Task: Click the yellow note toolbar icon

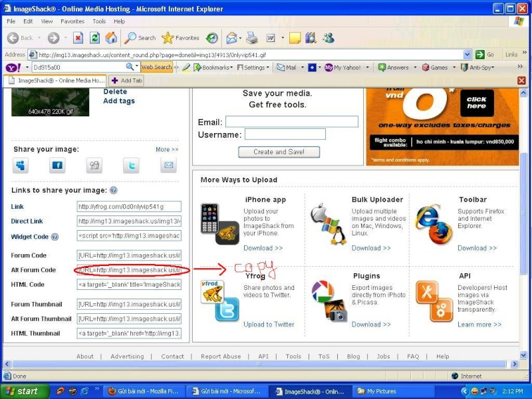Action: tap(295, 38)
